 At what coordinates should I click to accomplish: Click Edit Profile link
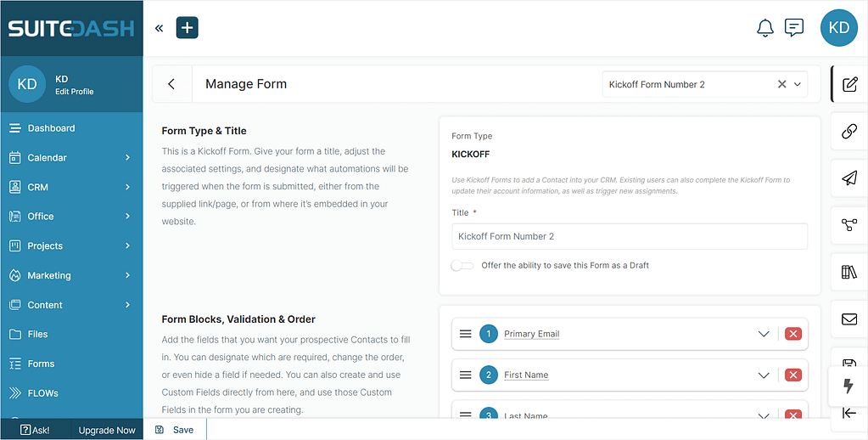74,92
